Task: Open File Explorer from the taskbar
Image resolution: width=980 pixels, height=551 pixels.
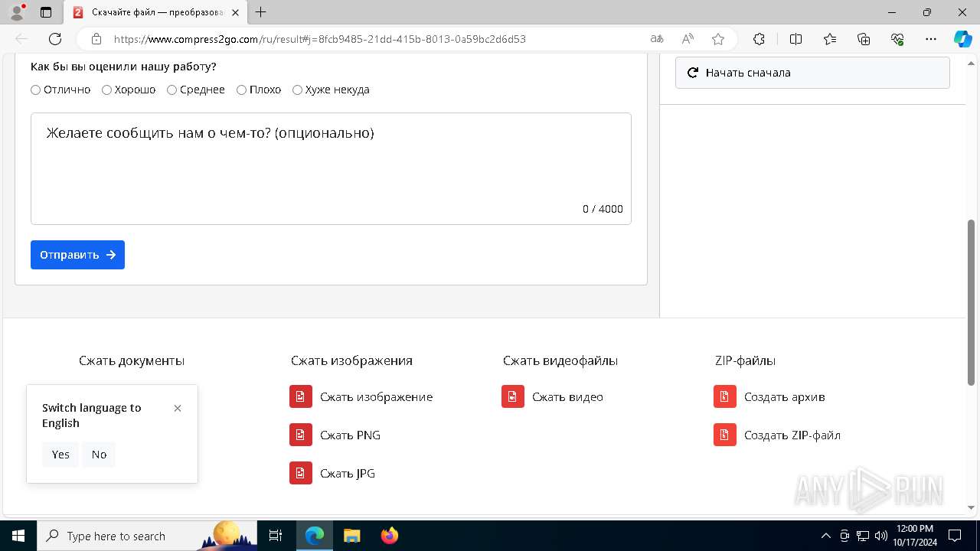Action: pyautogui.click(x=352, y=536)
